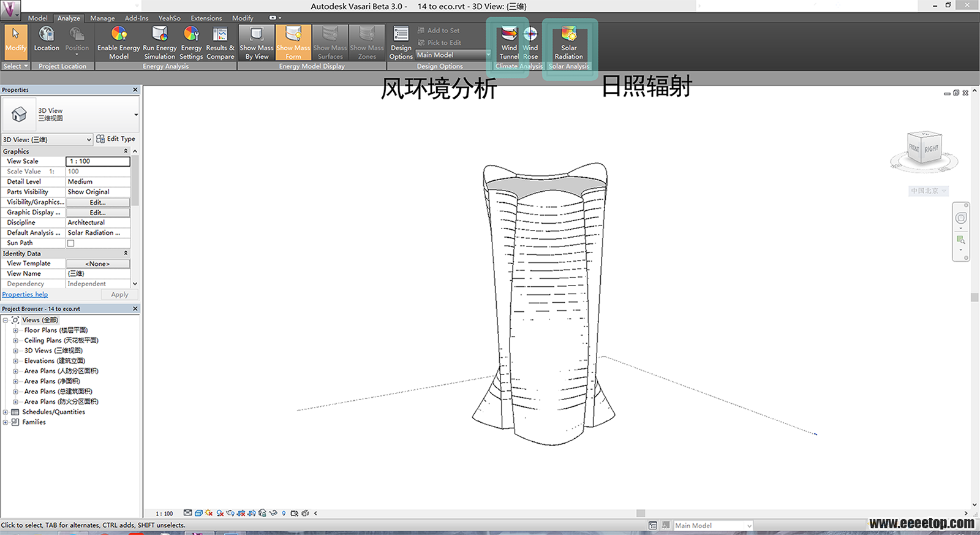
Task: Expand Floor Plans tree node
Action: coord(15,330)
